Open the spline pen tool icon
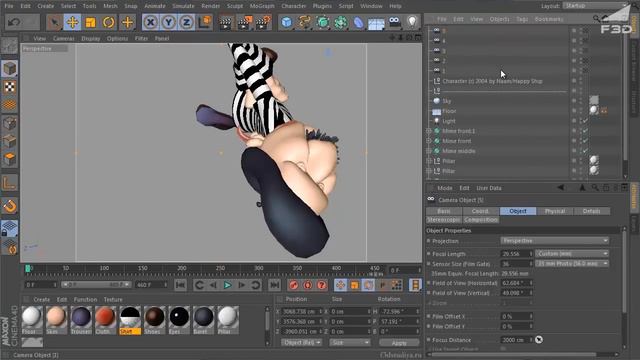The image size is (640, 360). tap(304, 22)
